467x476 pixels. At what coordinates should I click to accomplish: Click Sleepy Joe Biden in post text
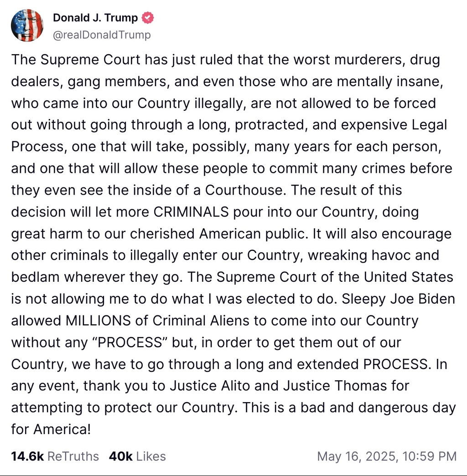point(399,299)
